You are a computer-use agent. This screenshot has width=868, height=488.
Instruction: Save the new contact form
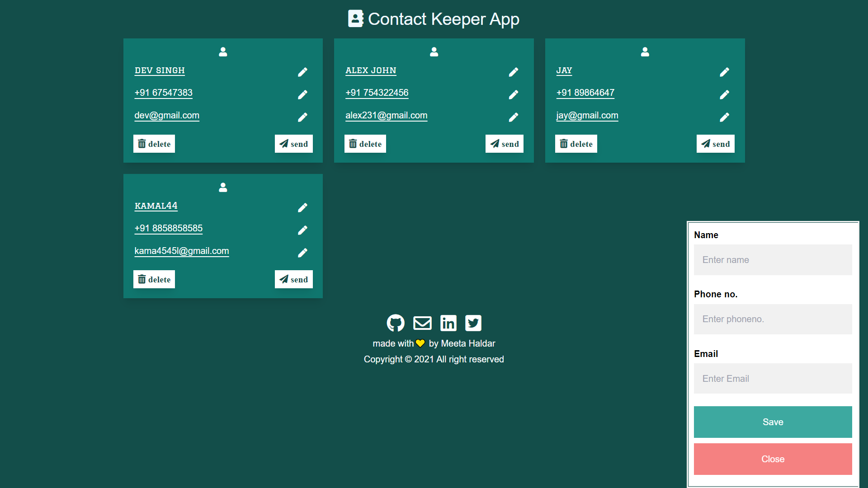773,422
